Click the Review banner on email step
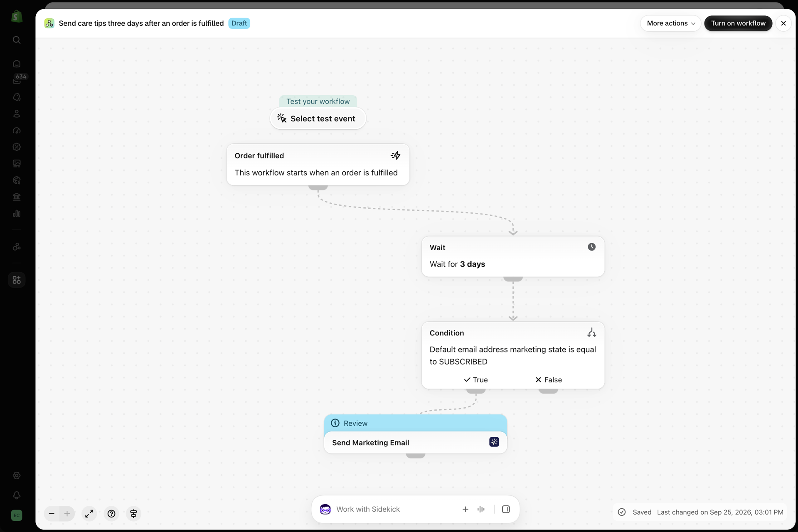 [415, 423]
